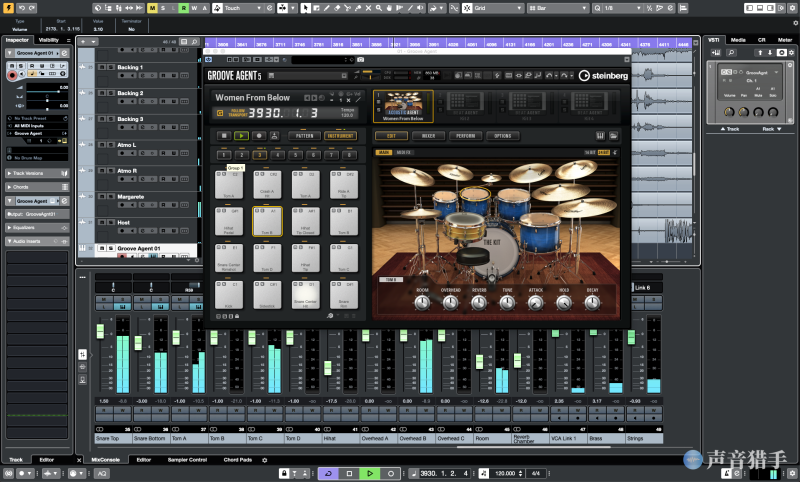Select the Mute X tool

click(368, 8)
